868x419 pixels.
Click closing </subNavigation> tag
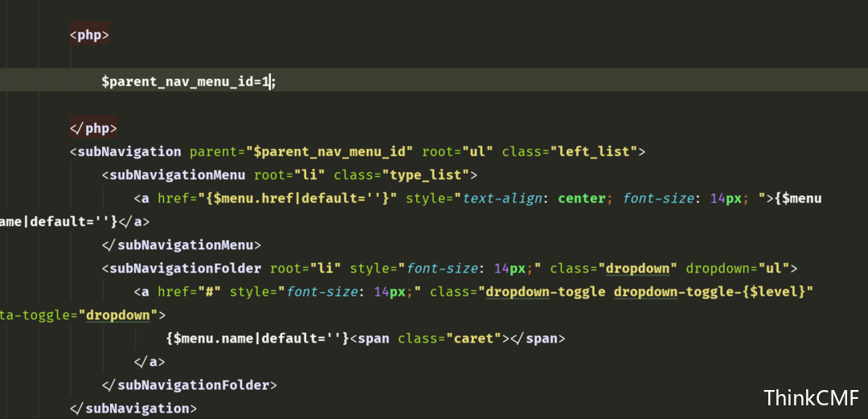pos(133,409)
